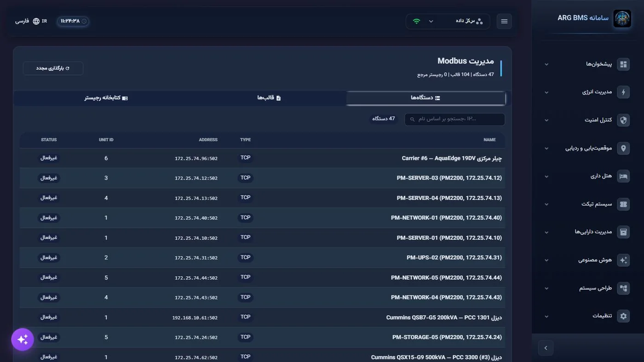Click the energy management lightning icon
Screen dimensions: 644x362
[x=623, y=92]
